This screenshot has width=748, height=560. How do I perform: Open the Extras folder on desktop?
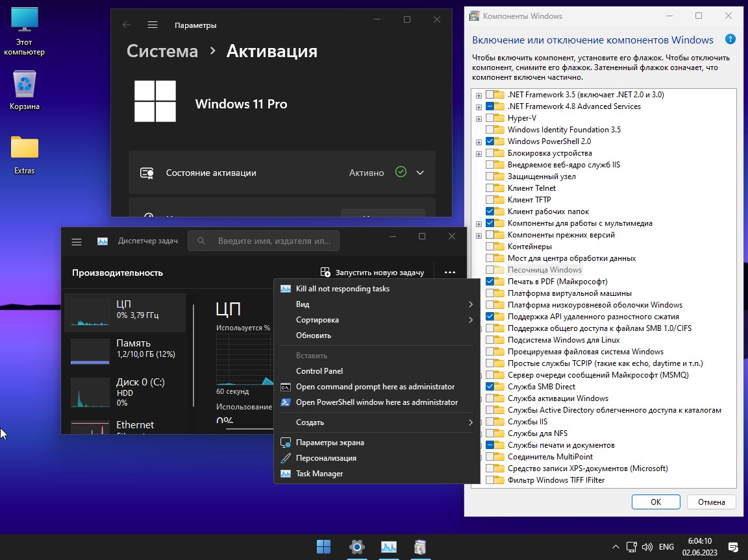(25, 149)
